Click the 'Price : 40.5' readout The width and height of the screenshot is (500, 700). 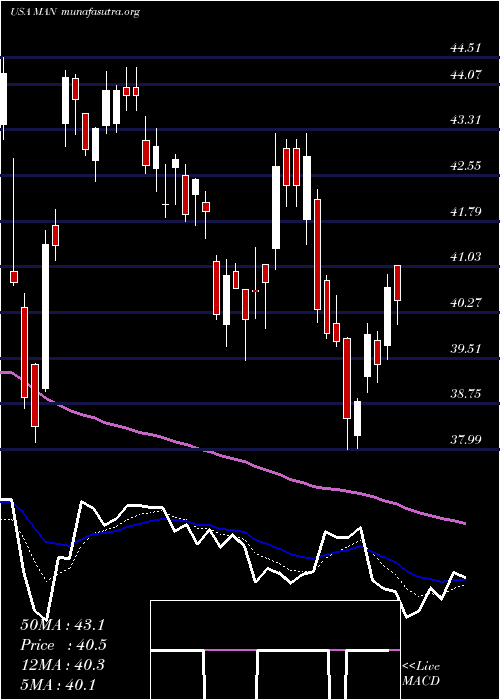(x=63, y=645)
